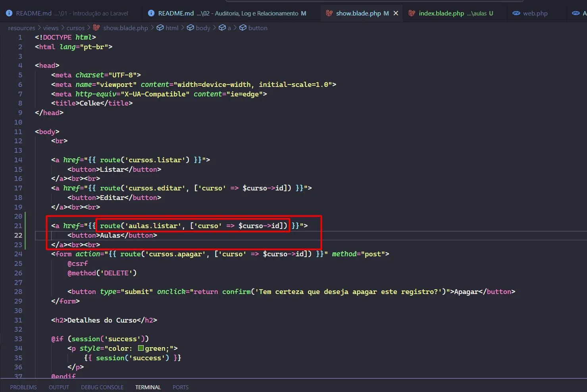Viewport: 587px width, 392px height.
Task: Close the show.blade.php tab
Action: tap(396, 13)
